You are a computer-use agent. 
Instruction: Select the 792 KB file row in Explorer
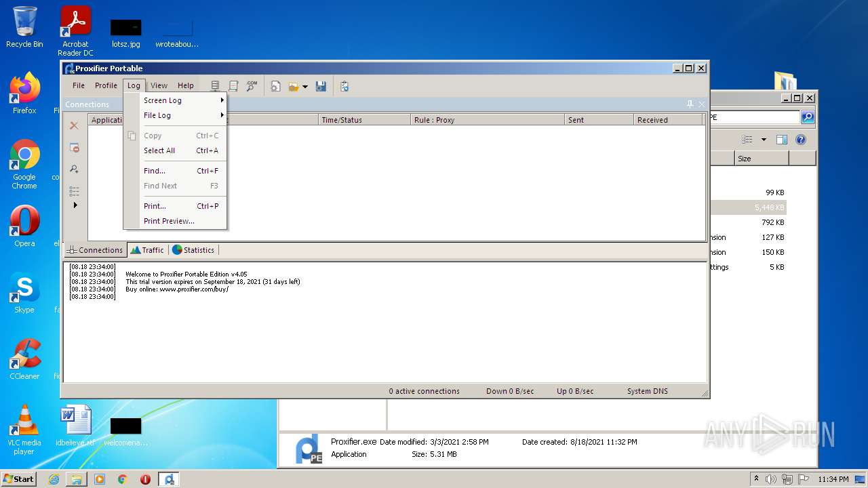748,222
